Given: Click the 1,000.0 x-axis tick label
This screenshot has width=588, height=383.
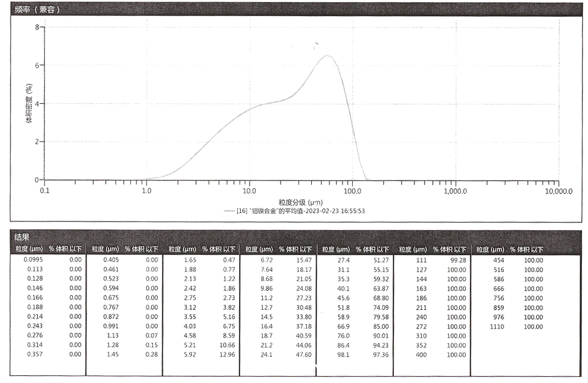Looking at the screenshot, I should click(x=455, y=191).
